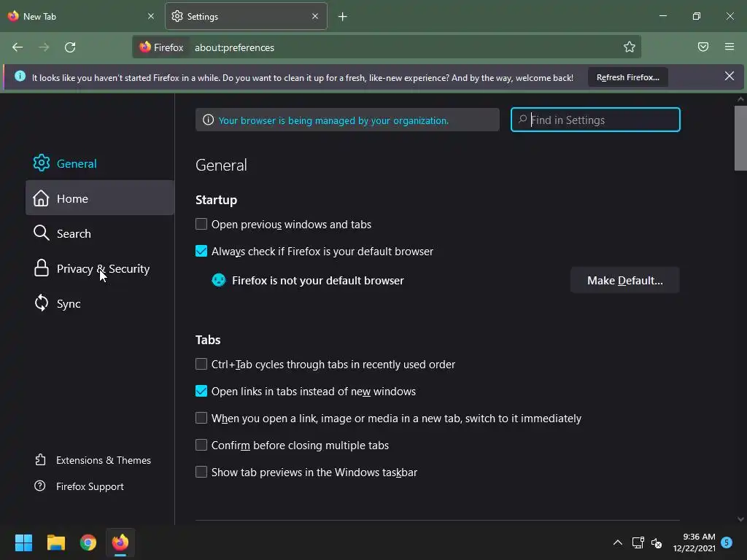Click the info icon beside the managed-browser notice
The width and height of the screenshot is (747, 560).
tap(208, 120)
